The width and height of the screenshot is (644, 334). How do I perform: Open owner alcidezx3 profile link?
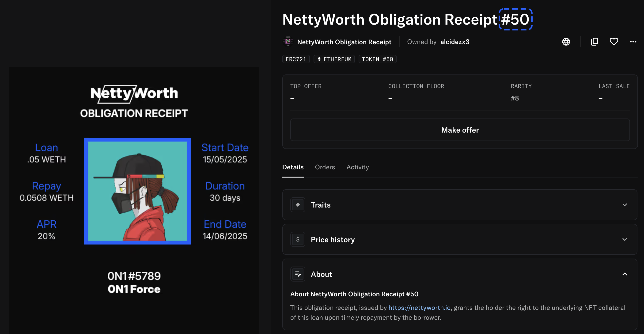[x=455, y=42]
